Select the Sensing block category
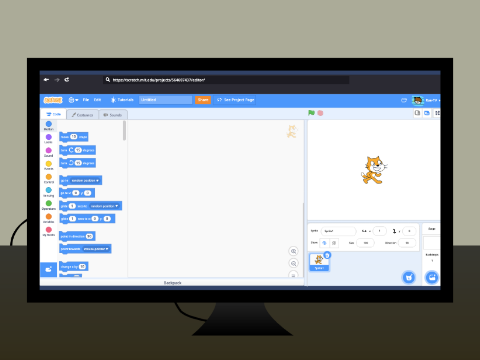 [49, 192]
